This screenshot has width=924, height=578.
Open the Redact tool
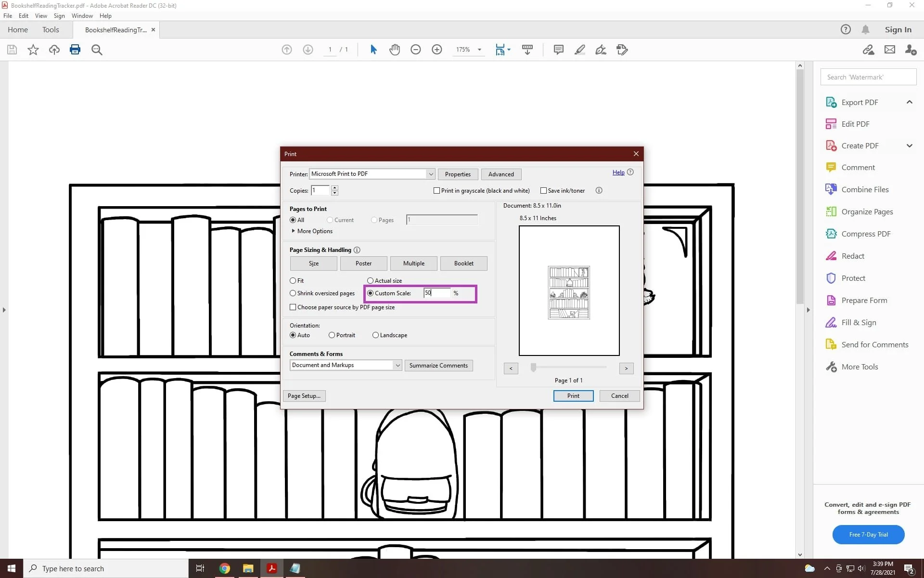point(853,256)
